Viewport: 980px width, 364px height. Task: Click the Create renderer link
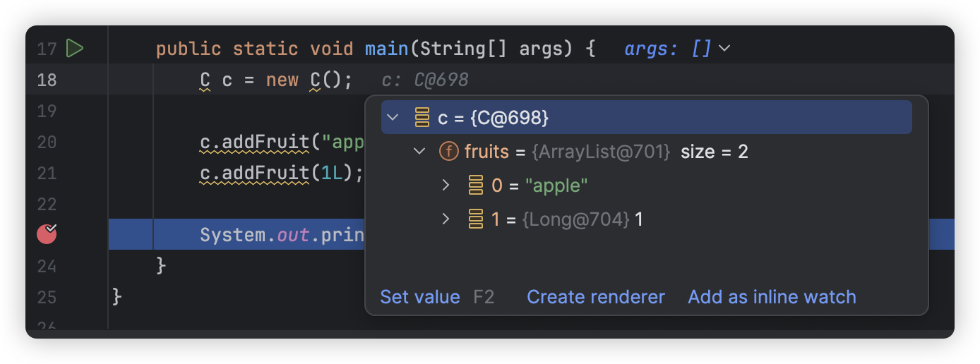(x=596, y=297)
